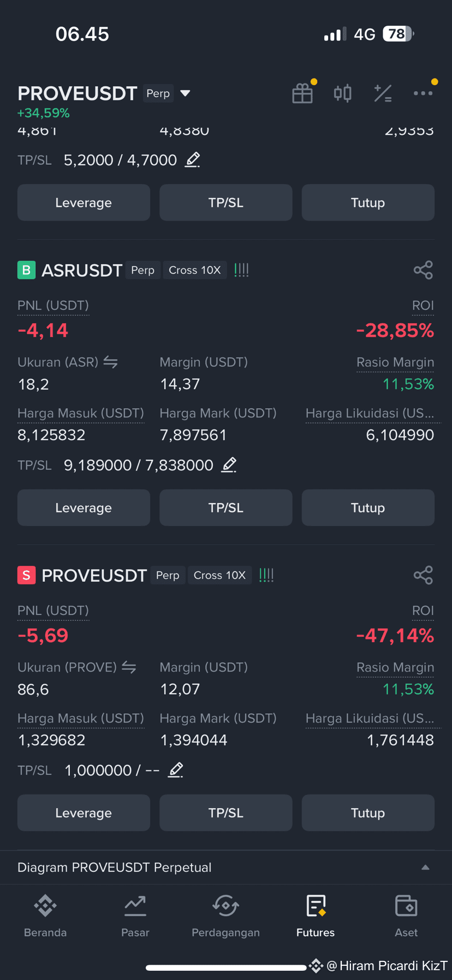452x980 pixels.
Task: Edit TP/SL pencil for ASRUSDT position
Action: point(229,465)
